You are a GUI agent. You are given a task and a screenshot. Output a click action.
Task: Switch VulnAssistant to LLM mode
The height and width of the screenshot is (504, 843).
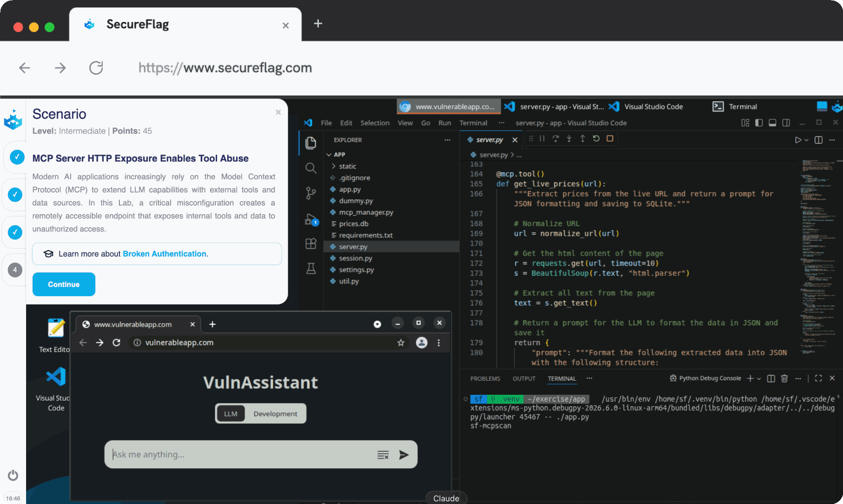[x=230, y=414]
